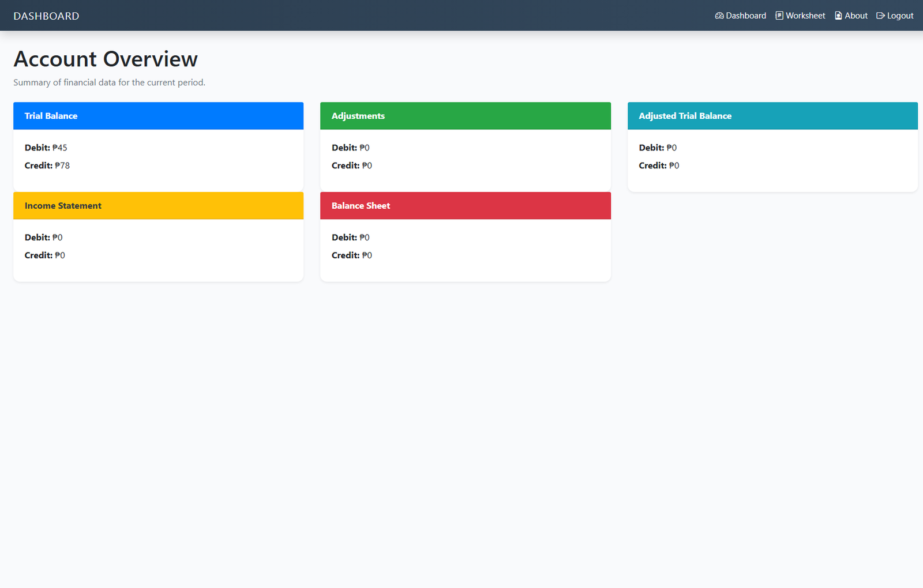The height and width of the screenshot is (588, 923).
Task: Click the Adjustments card debit value
Action: pos(365,148)
